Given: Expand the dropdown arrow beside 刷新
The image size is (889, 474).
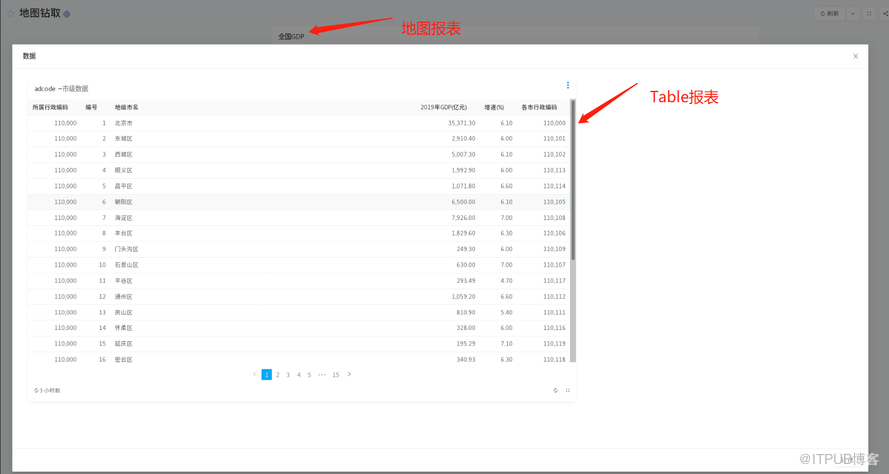Looking at the screenshot, I should tap(853, 14).
